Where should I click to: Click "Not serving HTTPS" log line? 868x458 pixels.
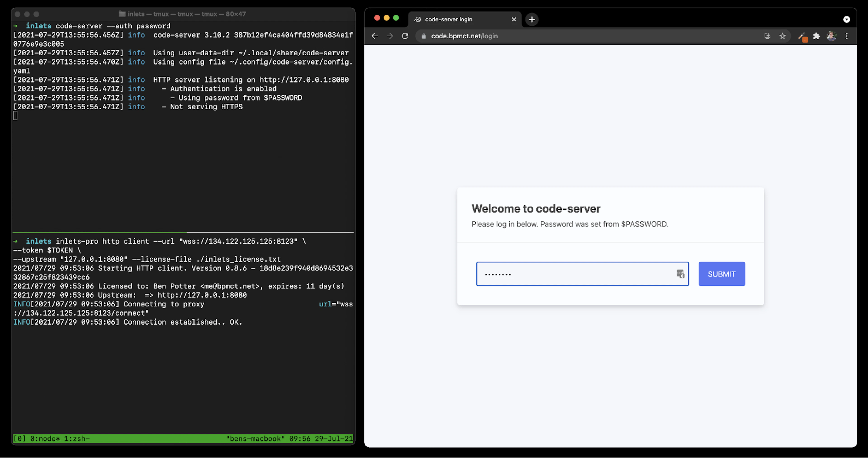(x=206, y=107)
